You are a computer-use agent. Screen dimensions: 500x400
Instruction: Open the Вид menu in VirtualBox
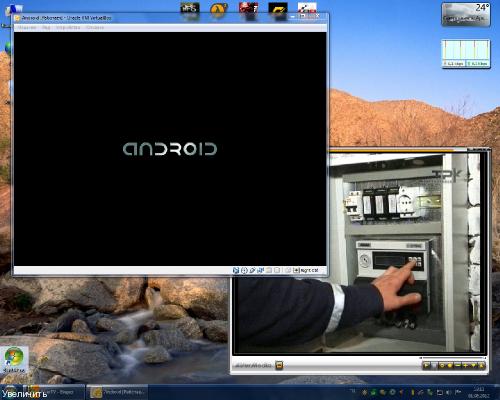pyautogui.click(x=46, y=27)
